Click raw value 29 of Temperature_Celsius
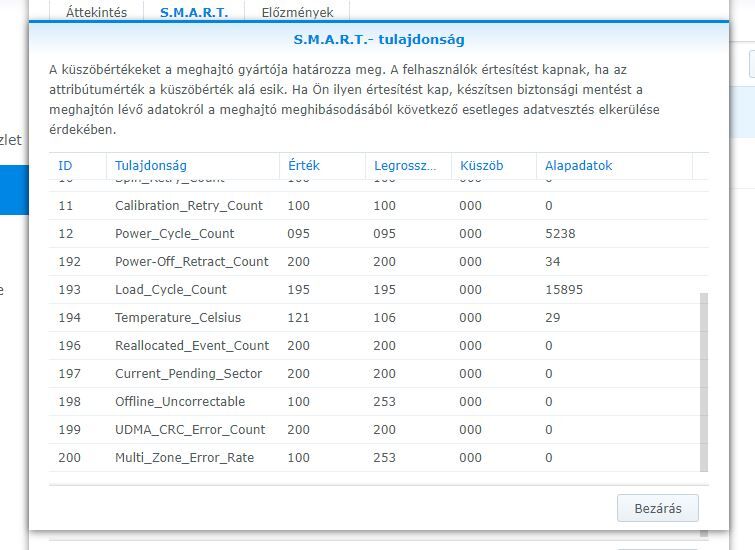Screen dimensions: 755x550 (x=553, y=317)
